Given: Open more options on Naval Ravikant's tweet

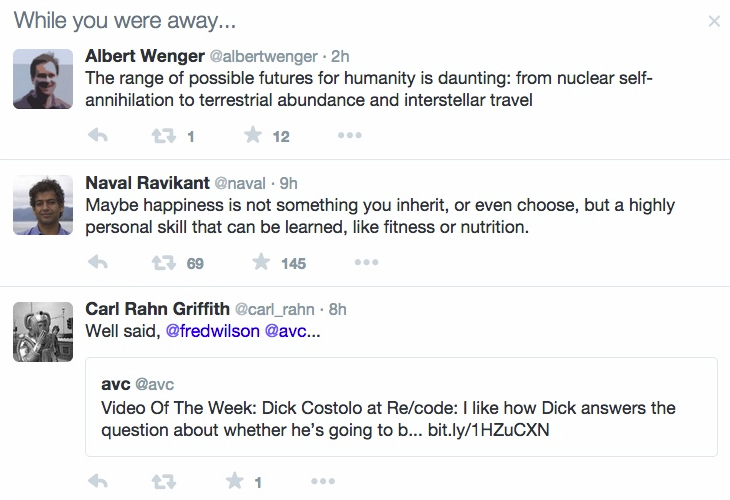Looking at the screenshot, I should click(366, 263).
